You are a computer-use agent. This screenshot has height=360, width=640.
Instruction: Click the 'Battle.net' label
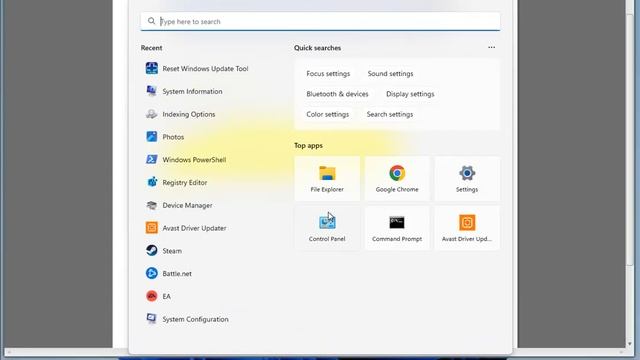[177, 273]
